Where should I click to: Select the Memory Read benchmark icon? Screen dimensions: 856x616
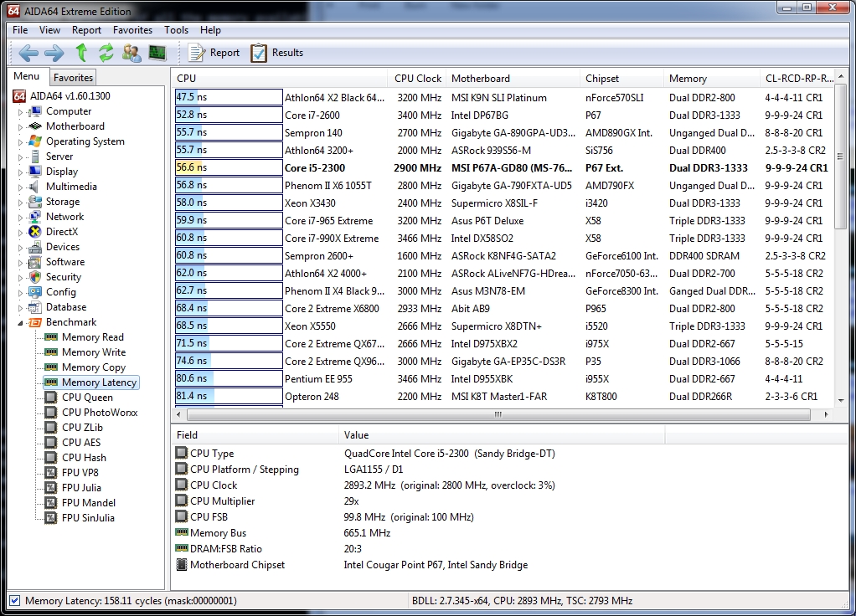pyautogui.click(x=51, y=337)
